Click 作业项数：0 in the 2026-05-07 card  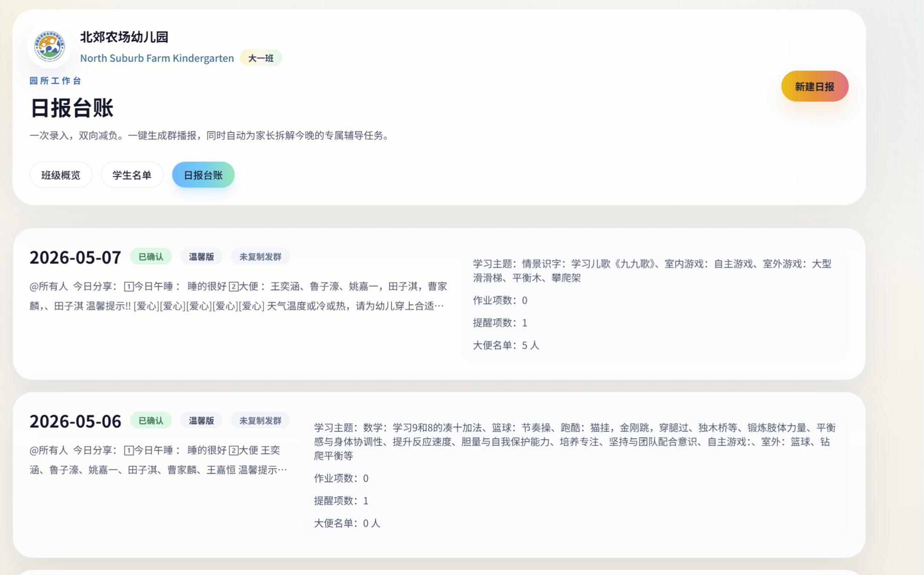(500, 300)
